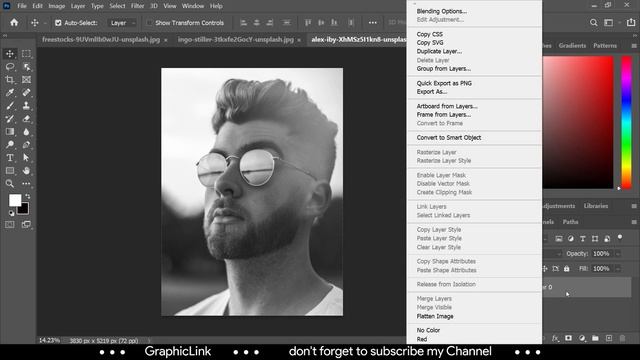This screenshot has height=360, width=640.
Task: Select the Zoom tool in the toolbox
Action: (10, 184)
